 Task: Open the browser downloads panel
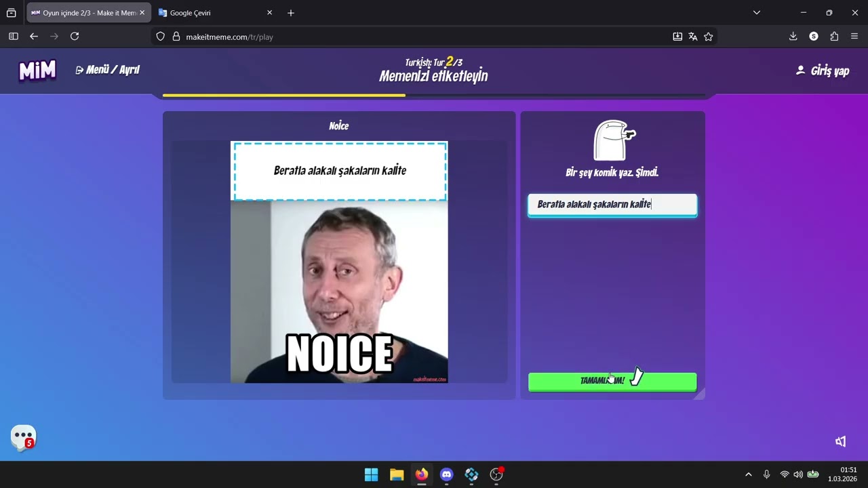click(x=793, y=37)
